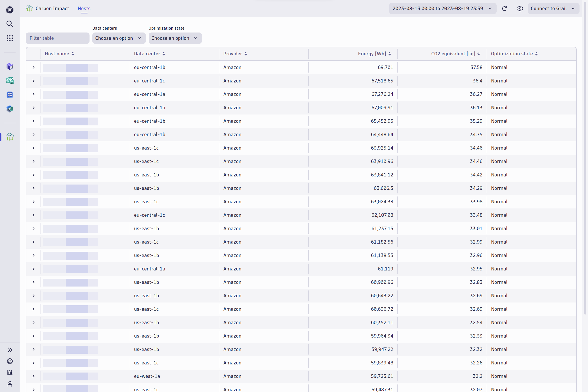This screenshot has height=392, width=588.
Task: Sort the Provider column
Action: tap(234, 54)
